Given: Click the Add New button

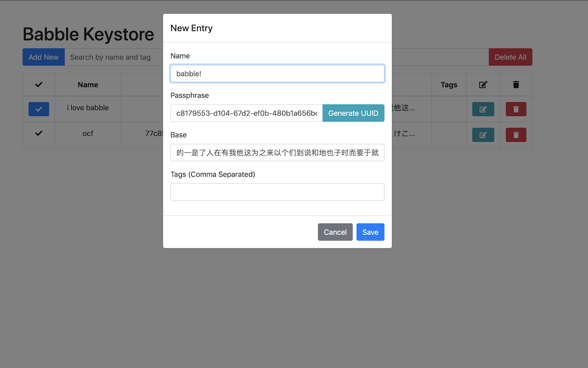Looking at the screenshot, I should (44, 57).
